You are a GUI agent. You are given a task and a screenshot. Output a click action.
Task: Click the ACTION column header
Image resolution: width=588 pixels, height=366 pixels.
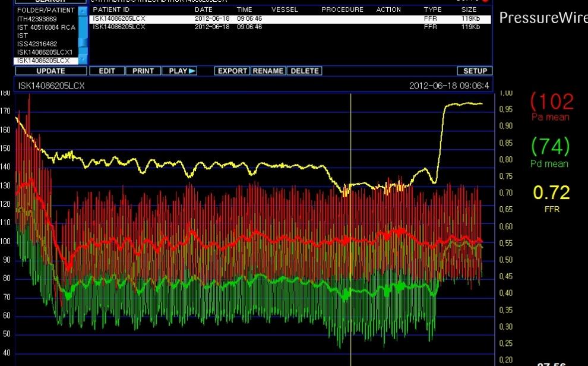pyautogui.click(x=388, y=10)
